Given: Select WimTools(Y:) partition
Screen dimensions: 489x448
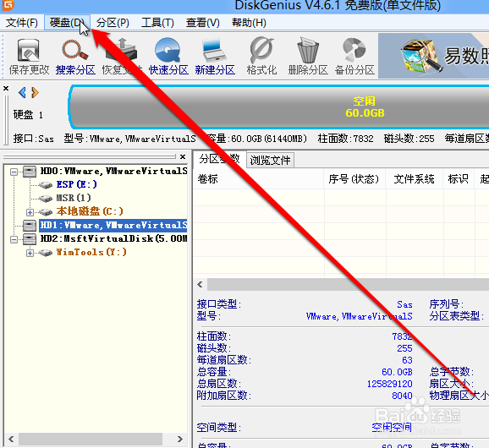Looking at the screenshot, I should 91,252.
